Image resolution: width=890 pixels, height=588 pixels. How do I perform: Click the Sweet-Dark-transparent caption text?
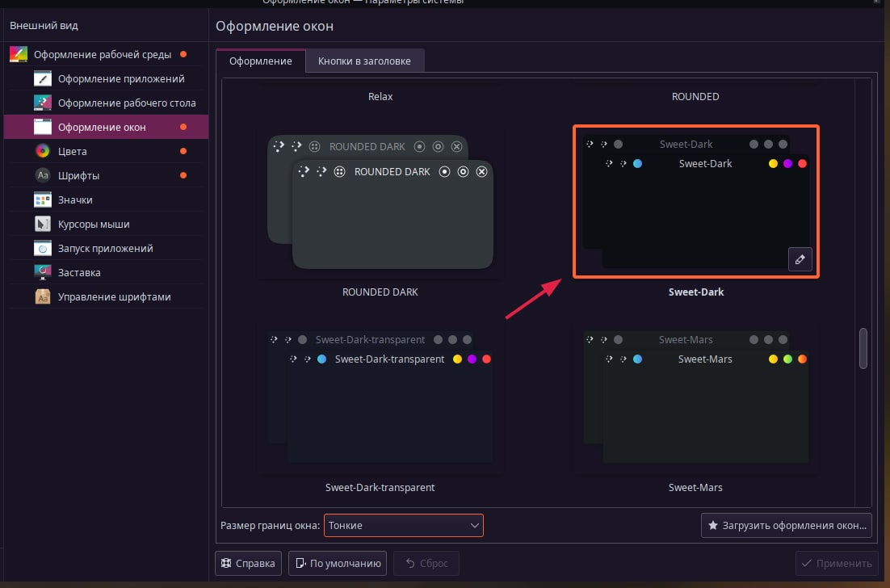[x=380, y=488]
